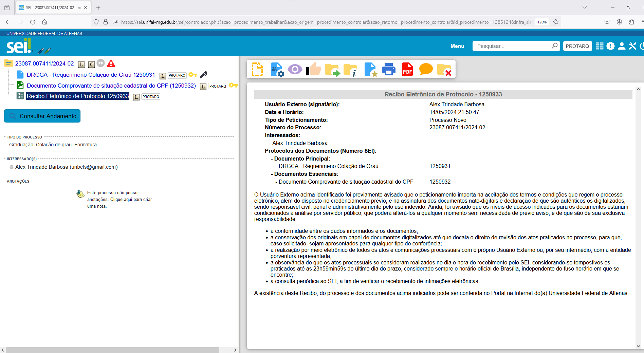Click the L badge on Recibo Eletrônico row
644x353 pixels.
[x=136, y=97]
